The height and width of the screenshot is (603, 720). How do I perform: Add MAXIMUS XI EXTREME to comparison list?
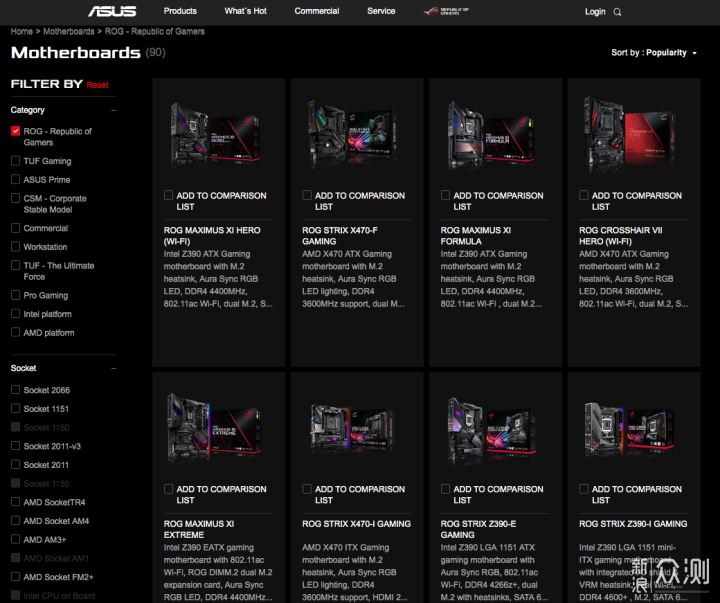tap(169, 489)
